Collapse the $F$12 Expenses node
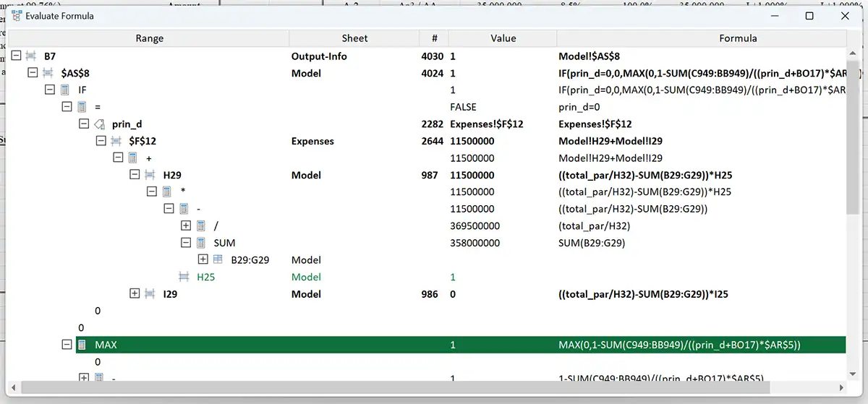The width and height of the screenshot is (868, 404). point(101,141)
